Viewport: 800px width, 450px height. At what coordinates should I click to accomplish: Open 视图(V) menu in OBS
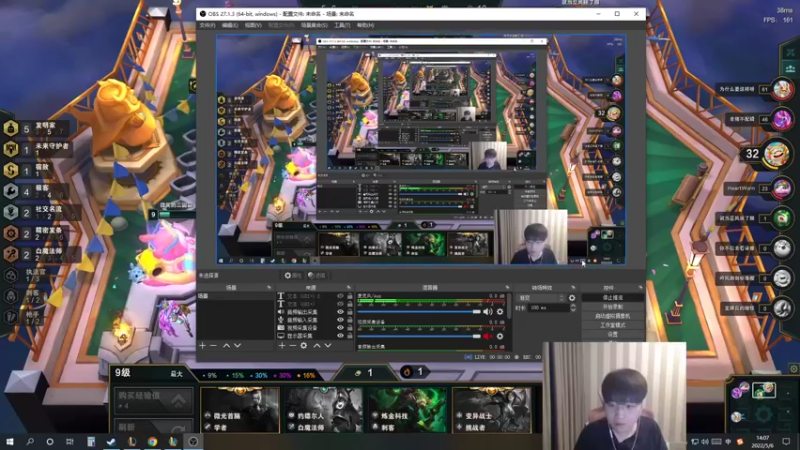(x=253, y=25)
